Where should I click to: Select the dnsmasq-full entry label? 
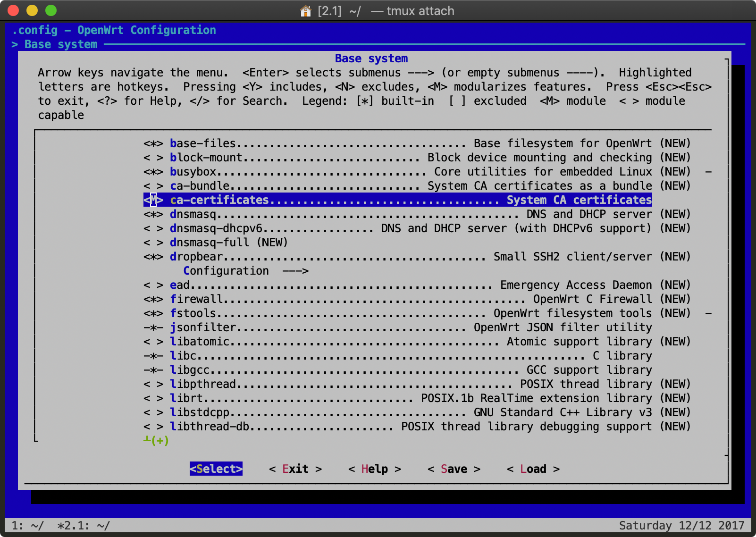pyautogui.click(x=210, y=243)
